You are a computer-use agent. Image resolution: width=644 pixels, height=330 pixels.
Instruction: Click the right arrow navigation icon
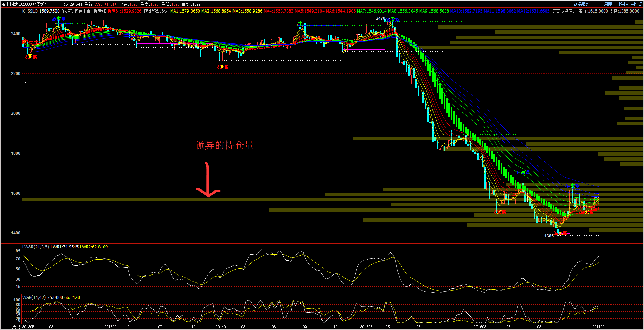628,4
